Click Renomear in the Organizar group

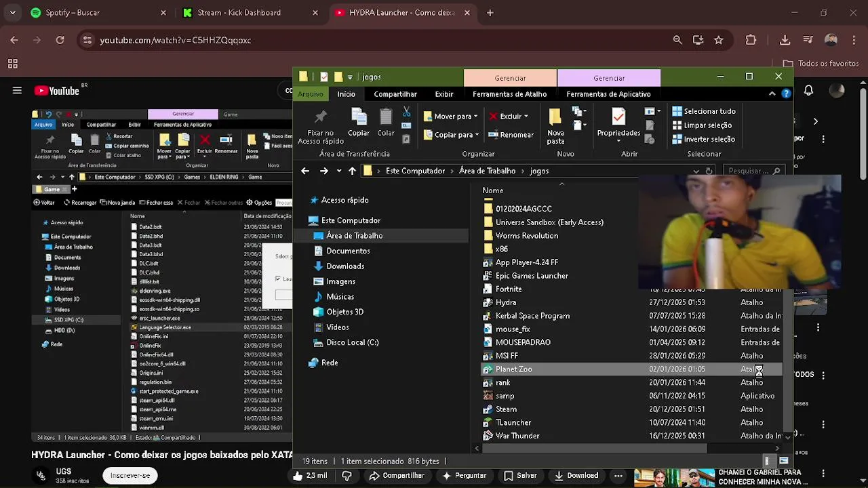click(511, 135)
